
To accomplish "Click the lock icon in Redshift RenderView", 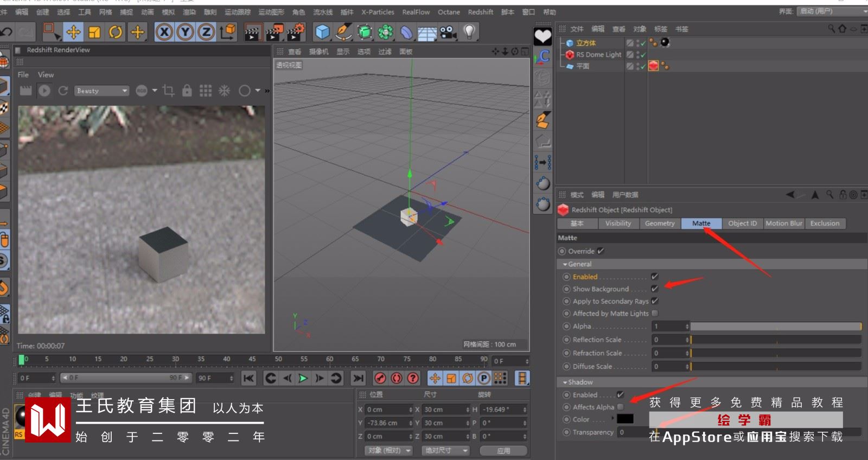I will coord(187,91).
